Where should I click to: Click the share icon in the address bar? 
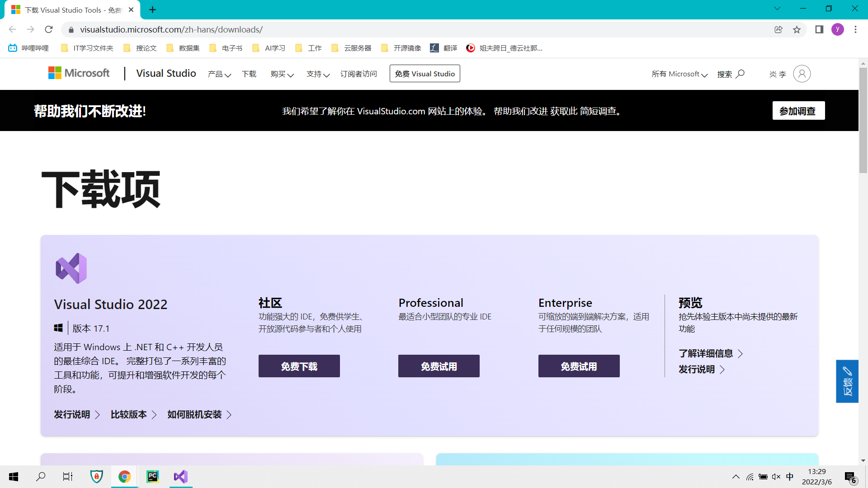[778, 29]
